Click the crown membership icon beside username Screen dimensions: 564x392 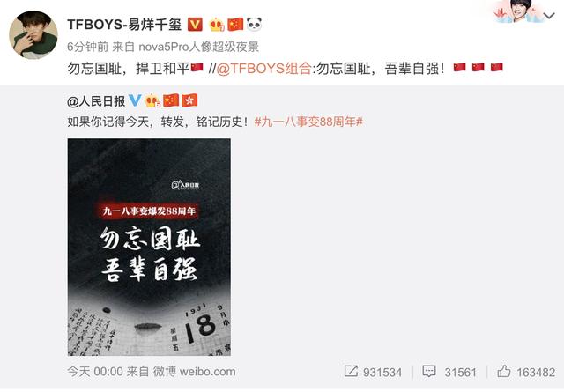click(x=217, y=25)
